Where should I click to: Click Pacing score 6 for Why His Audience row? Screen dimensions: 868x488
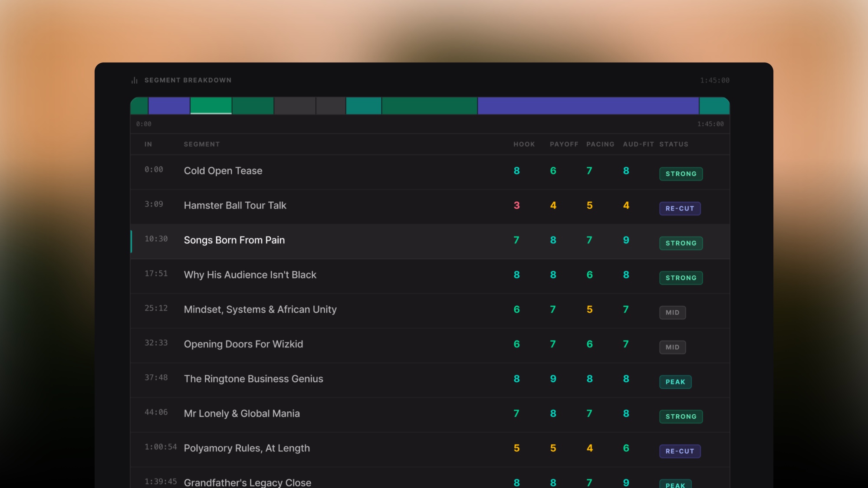tap(589, 275)
